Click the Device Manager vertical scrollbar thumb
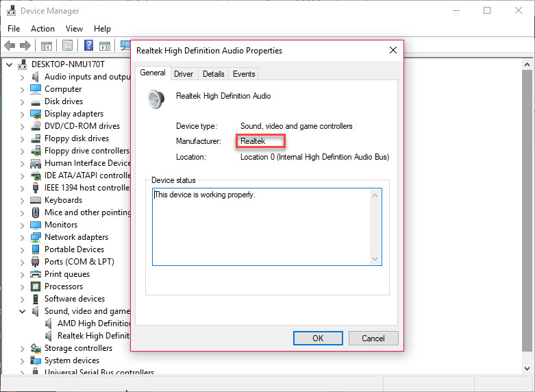This screenshot has width=535, height=392. tap(527, 210)
